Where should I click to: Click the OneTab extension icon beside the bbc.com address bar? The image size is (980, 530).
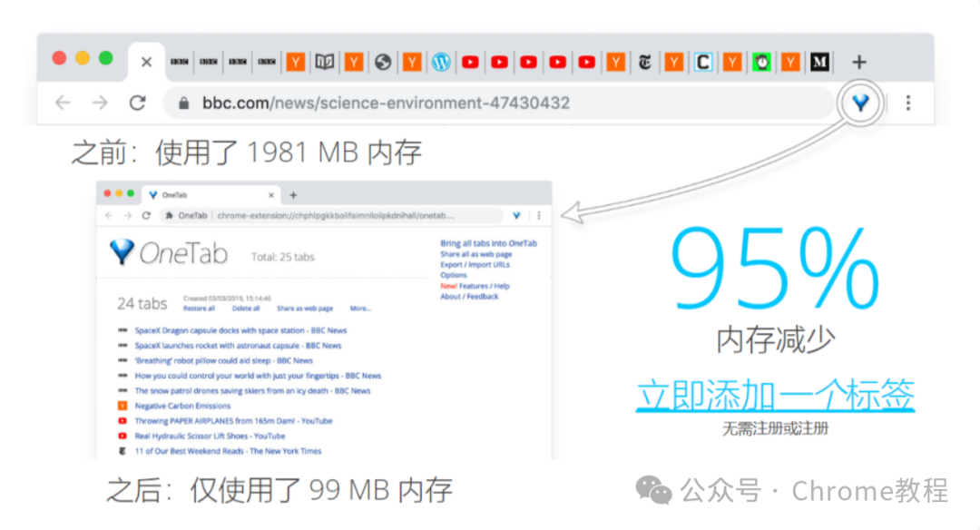click(860, 103)
